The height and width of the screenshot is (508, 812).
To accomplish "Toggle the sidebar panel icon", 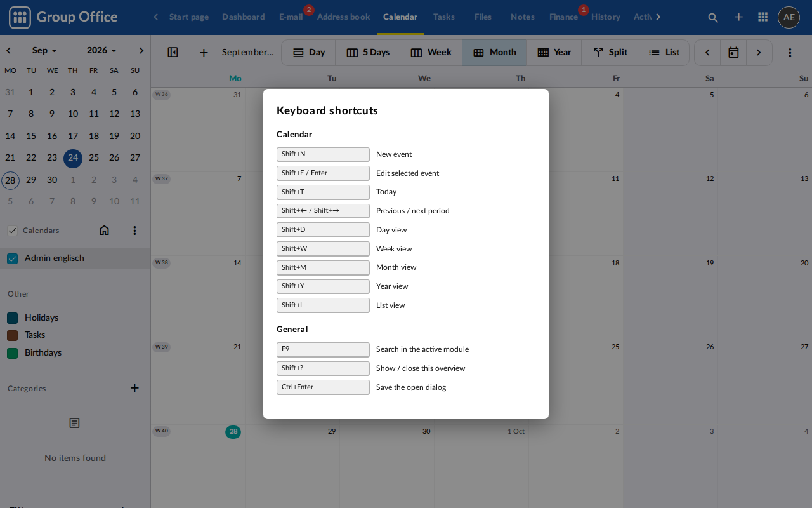I will 173,52.
